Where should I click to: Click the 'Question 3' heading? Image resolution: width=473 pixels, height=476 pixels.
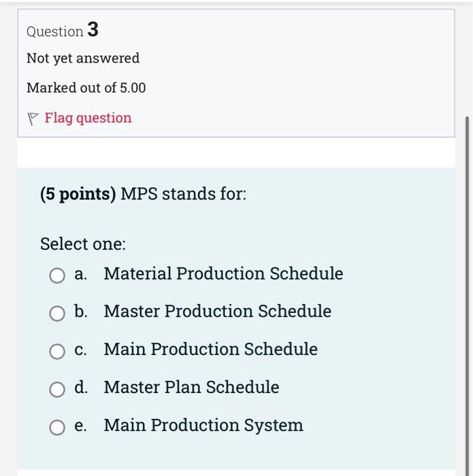click(62, 31)
